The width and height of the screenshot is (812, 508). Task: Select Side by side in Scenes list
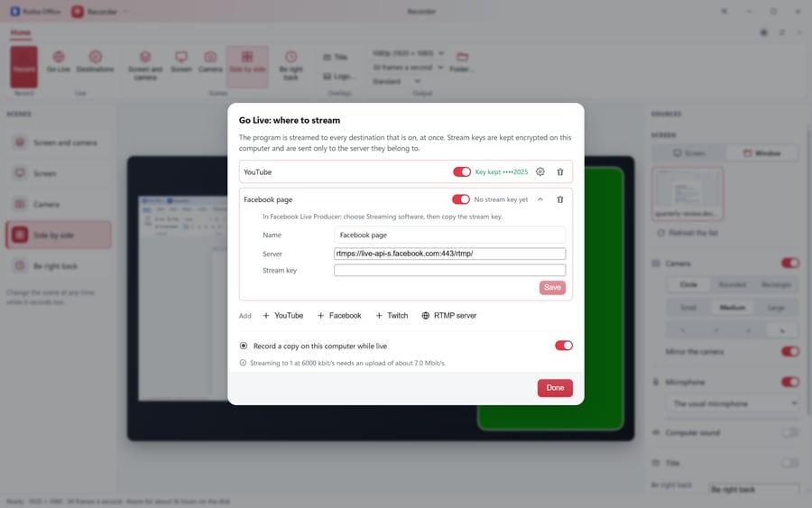59,236
